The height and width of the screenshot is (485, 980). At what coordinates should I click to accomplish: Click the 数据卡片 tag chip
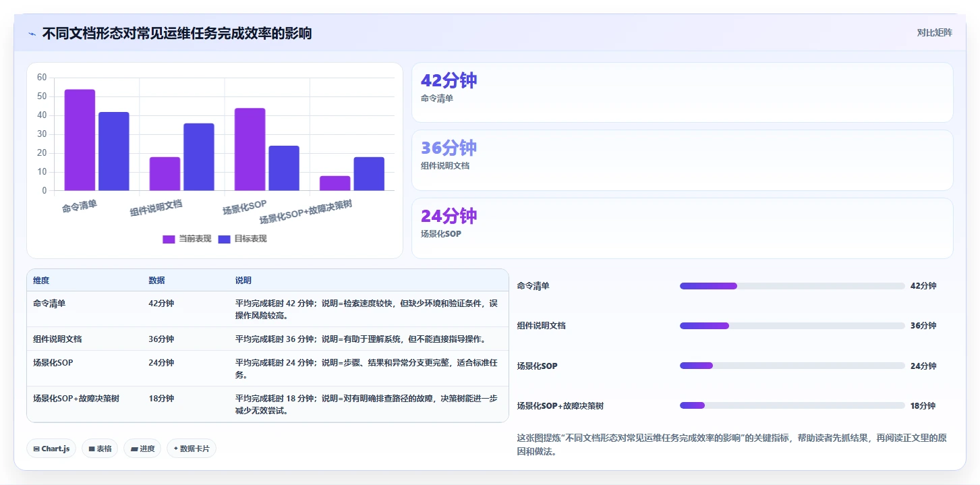[x=192, y=449]
